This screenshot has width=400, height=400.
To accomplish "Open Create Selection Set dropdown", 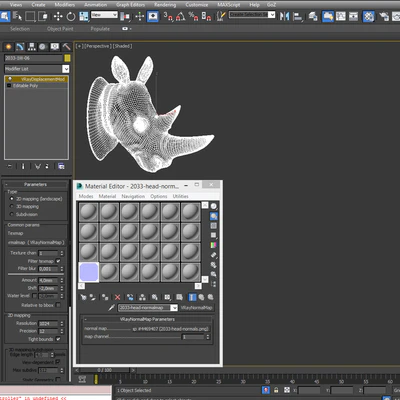I will pos(272,15).
